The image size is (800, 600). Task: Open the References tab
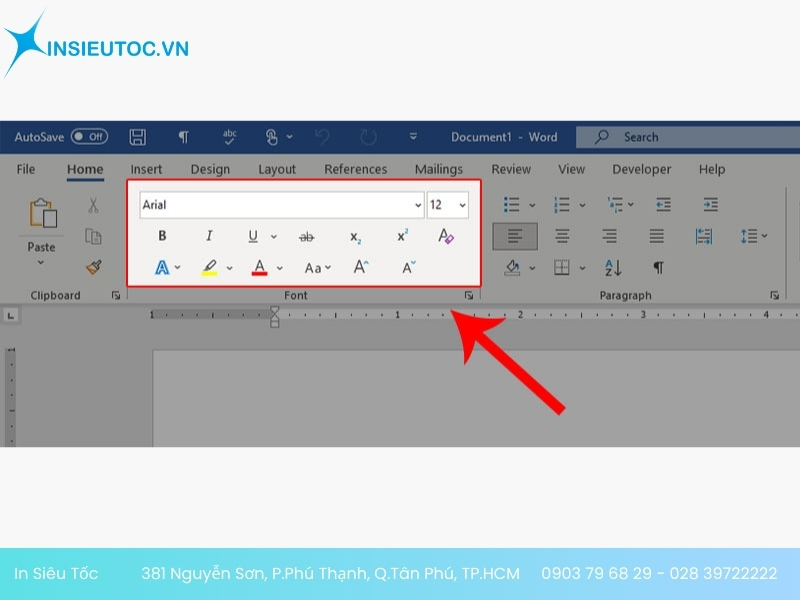(x=355, y=169)
